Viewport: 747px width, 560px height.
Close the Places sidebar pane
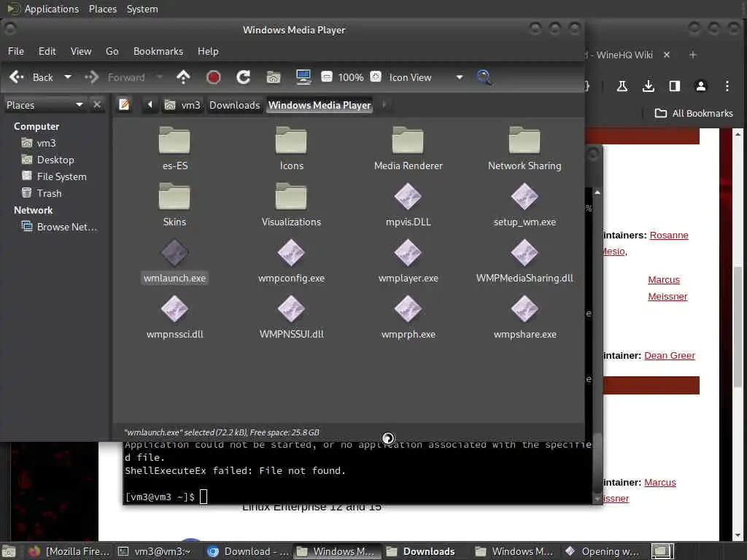point(97,105)
